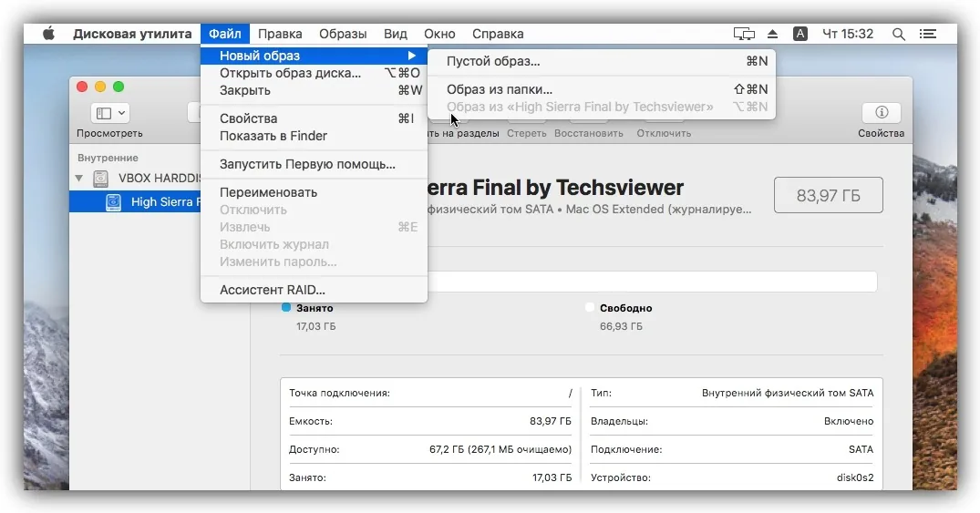Choose Переименовать in the Файл menu

(314, 192)
